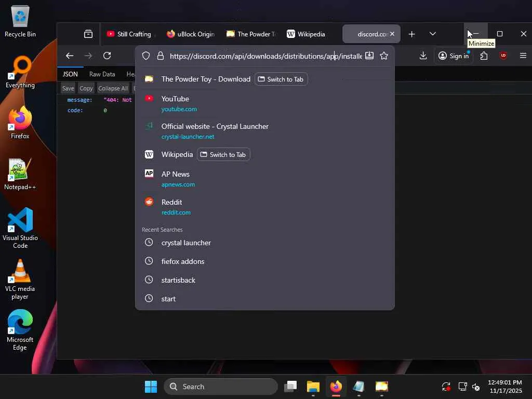Select the Microsoft Edge desktop shortcut
This screenshot has height=399, width=532.
20,330
